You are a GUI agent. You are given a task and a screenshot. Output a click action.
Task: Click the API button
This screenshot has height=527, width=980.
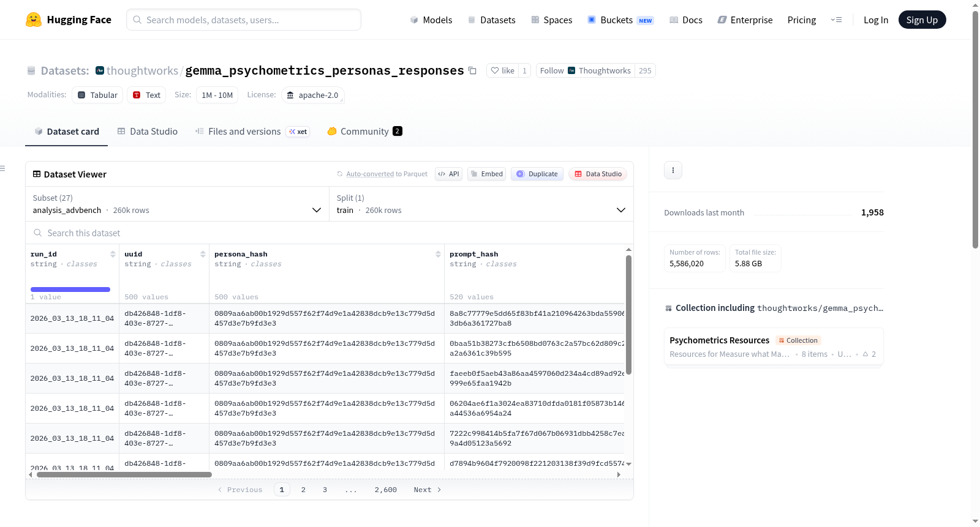pos(448,174)
